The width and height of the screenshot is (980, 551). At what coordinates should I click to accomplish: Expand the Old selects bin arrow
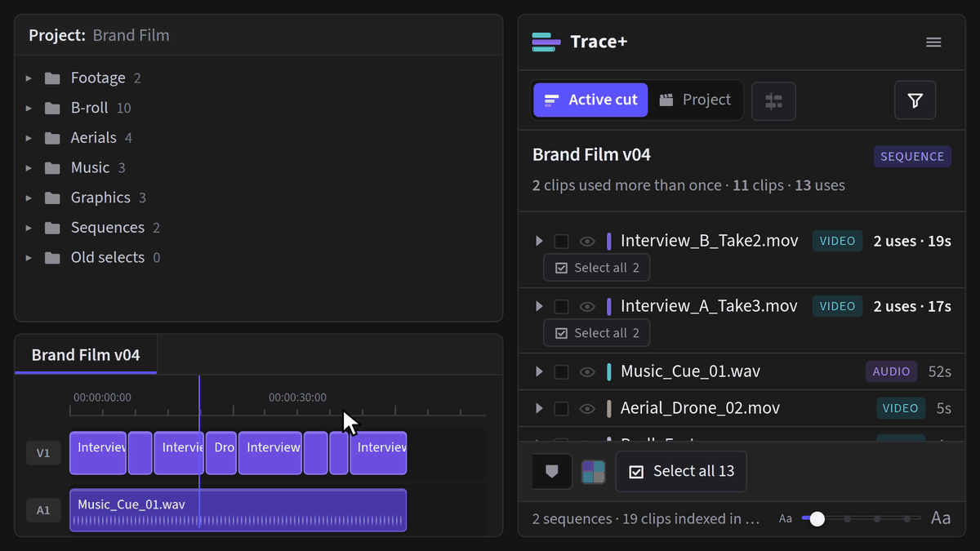point(29,258)
